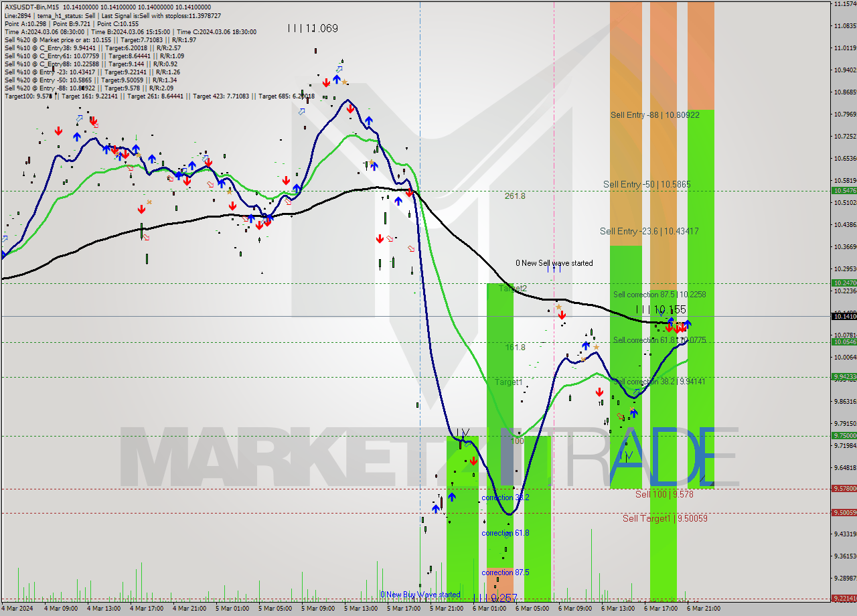Click the "Sell Entry -23.6 | 10.43417" label
The image size is (857, 616).
[649, 231]
